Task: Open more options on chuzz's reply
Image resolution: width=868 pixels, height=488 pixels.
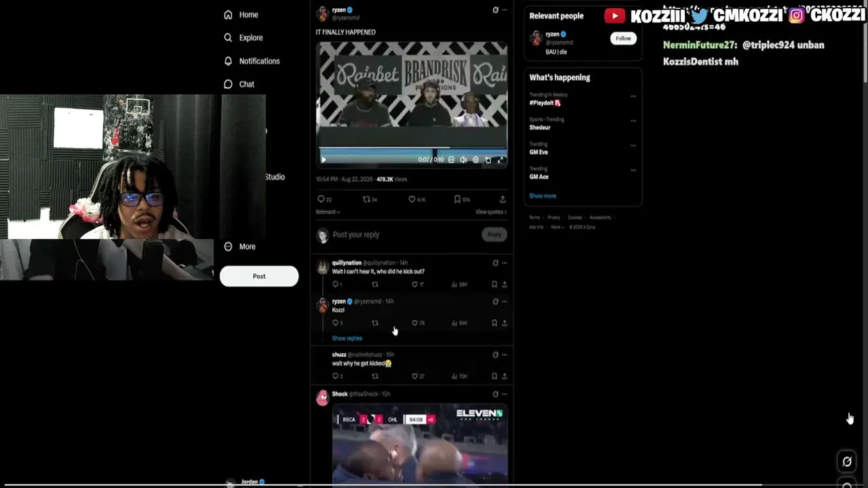Action: [x=504, y=354]
